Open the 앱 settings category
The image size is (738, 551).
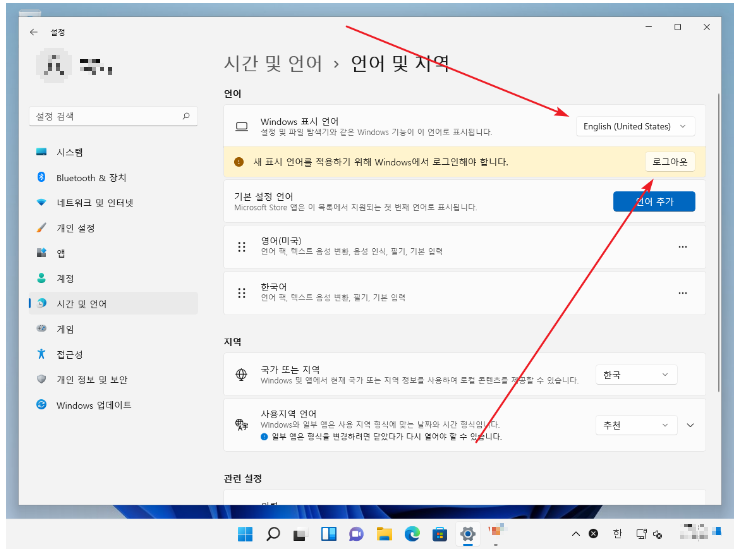(113, 253)
